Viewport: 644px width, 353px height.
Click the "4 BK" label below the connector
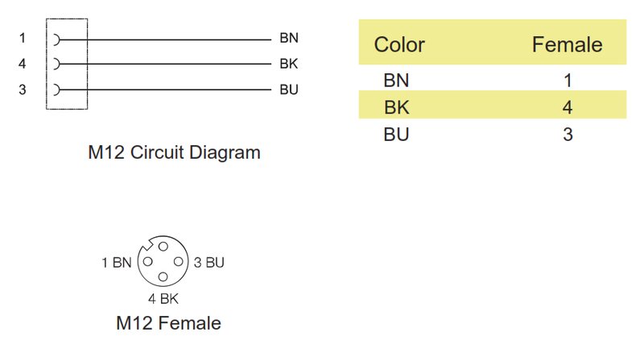(163, 300)
